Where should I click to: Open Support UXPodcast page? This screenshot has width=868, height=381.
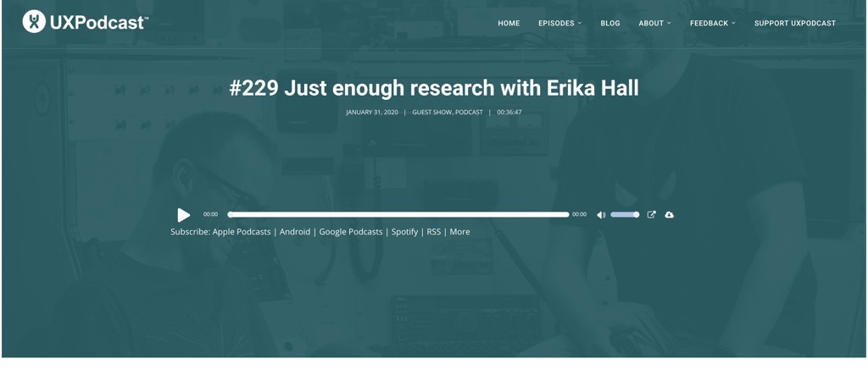(x=795, y=24)
